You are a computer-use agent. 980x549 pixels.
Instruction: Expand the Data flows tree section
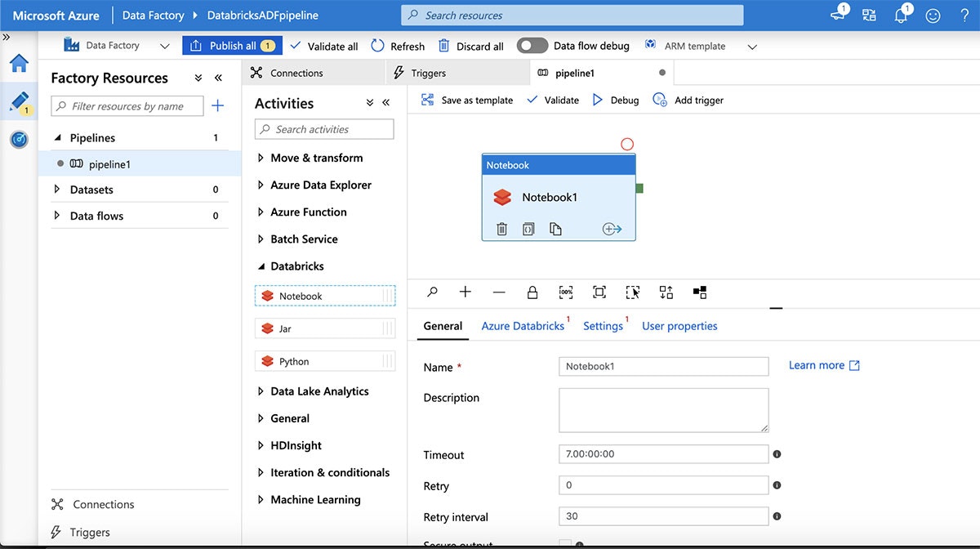coord(56,216)
